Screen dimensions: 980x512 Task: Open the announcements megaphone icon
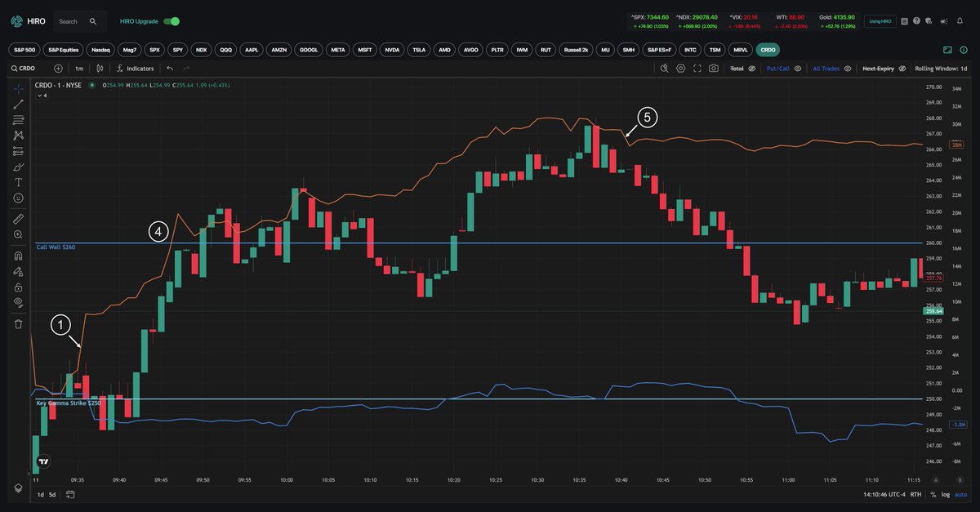(945, 21)
